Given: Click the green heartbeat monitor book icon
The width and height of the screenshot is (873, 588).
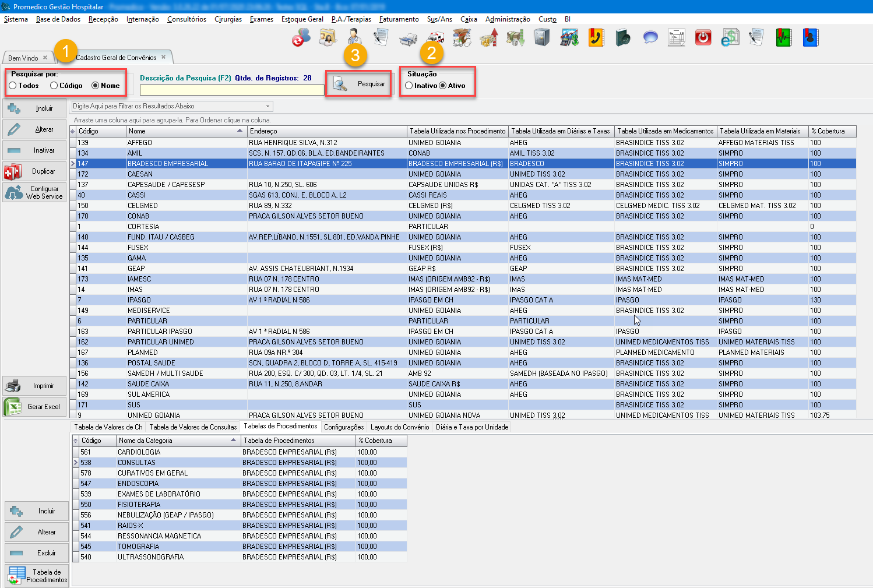Looking at the screenshot, I should click(784, 38).
